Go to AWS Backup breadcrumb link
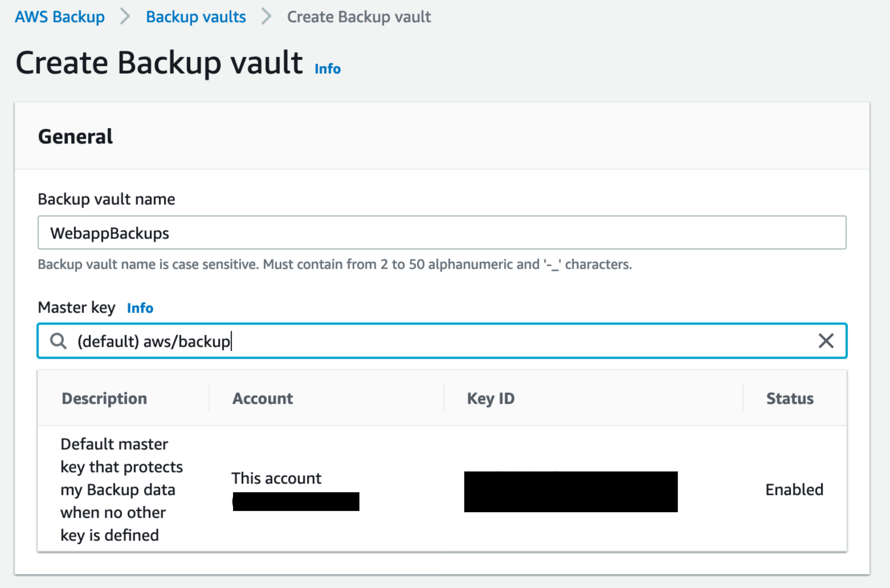890x588 pixels. 60,17
